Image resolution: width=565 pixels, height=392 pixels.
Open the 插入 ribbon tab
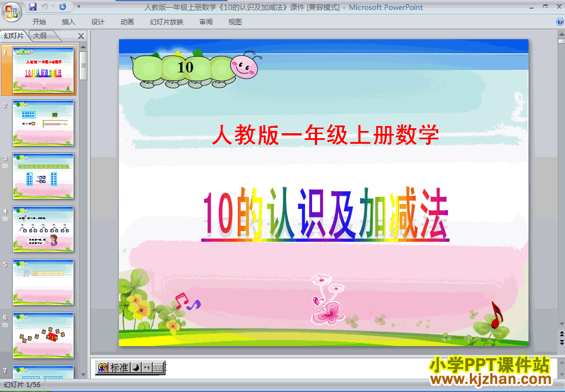click(69, 22)
